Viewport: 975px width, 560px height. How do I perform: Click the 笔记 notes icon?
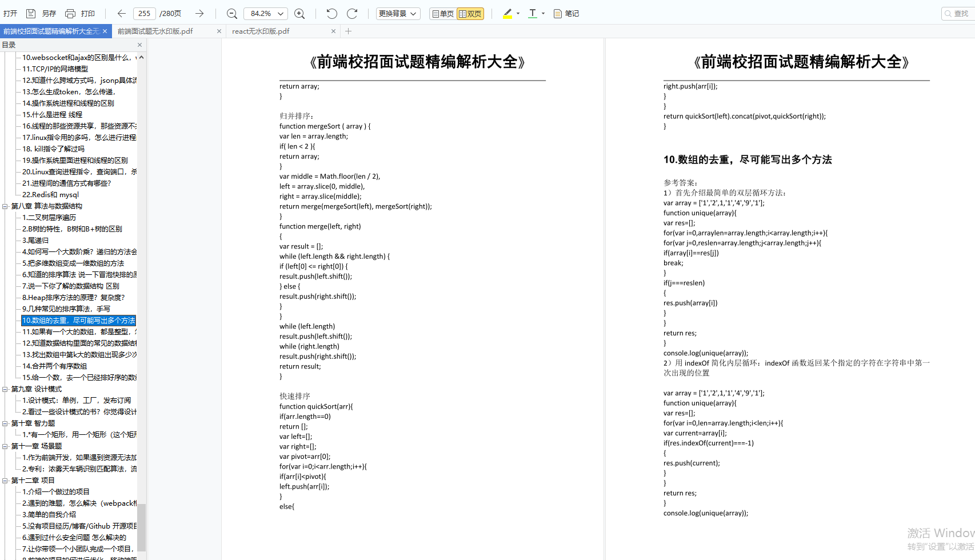558,13
